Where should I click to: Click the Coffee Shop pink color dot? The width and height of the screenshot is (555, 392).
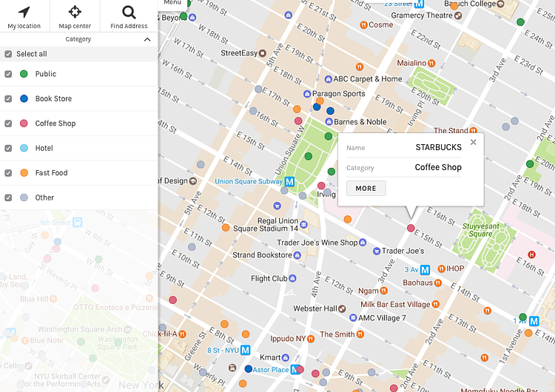coord(24,124)
